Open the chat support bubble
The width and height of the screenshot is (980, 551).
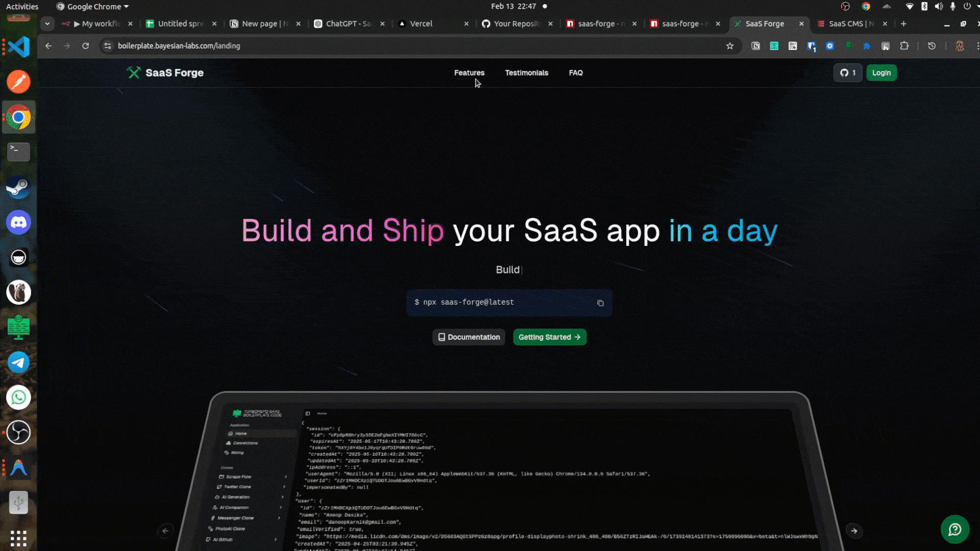click(x=954, y=530)
